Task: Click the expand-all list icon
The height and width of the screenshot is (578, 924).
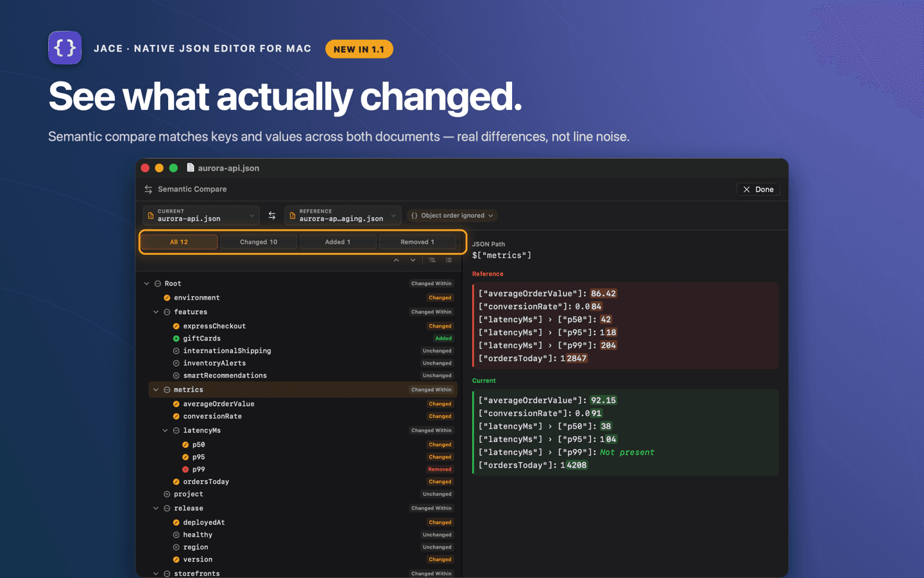Action: [449, 260]
